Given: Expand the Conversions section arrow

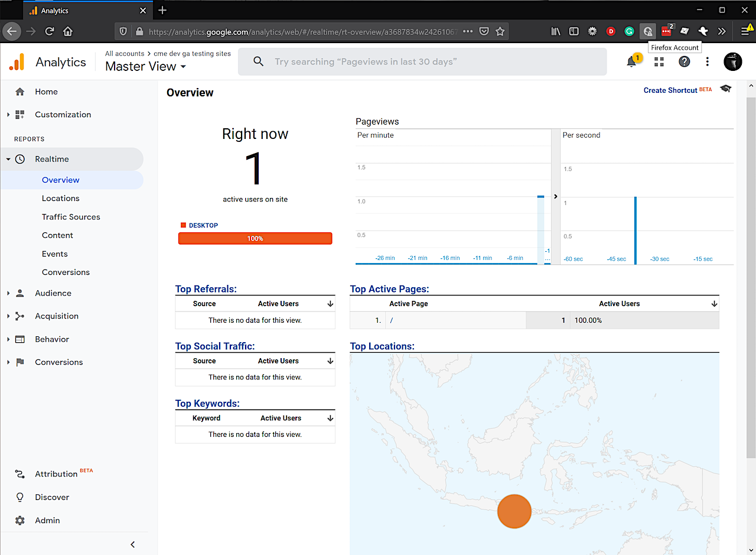Looking at the screenshot, I should 8,362.
